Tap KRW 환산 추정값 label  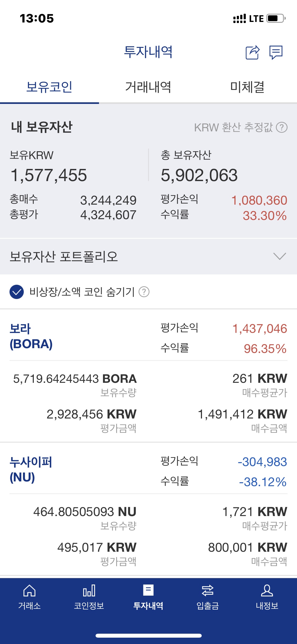click(233, 127)
